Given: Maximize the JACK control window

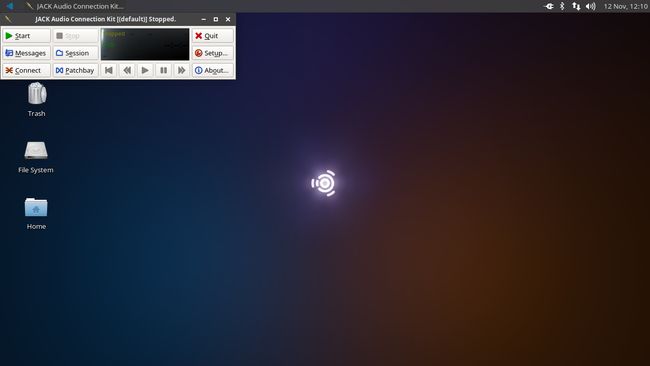Looking at the screenshot, I should pyautogui.click(x=216, y=19).
